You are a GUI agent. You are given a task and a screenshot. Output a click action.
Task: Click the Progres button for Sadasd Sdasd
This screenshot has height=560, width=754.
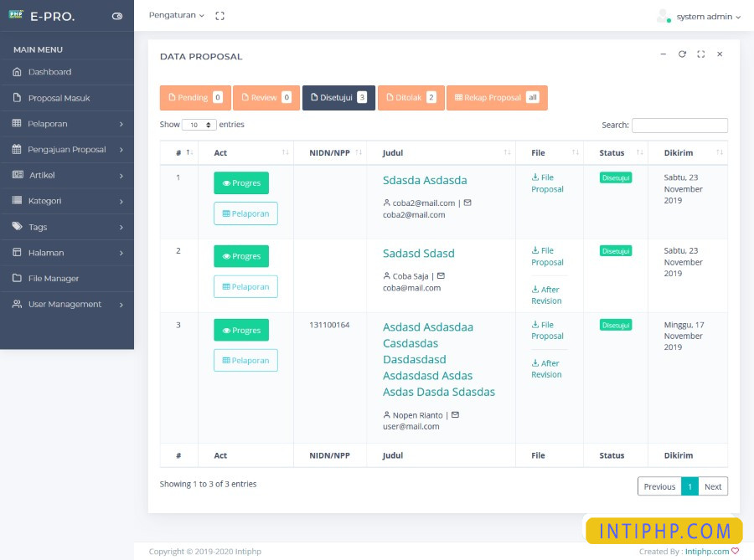click(x=241, y=255)
